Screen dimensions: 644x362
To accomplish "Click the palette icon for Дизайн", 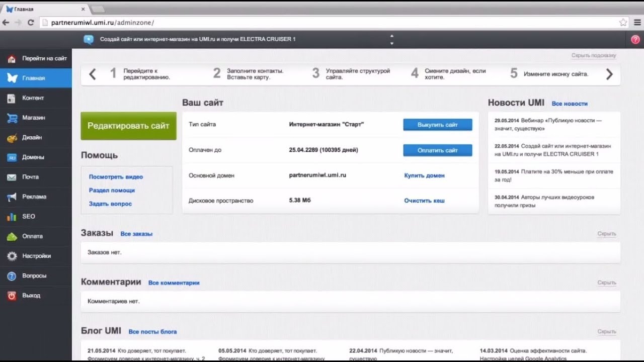I will click(x=12, y=138).
